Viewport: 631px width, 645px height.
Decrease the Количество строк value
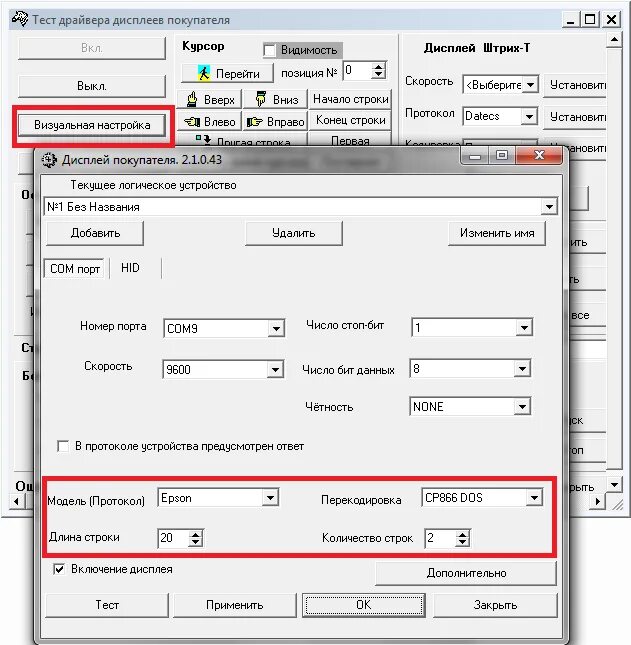(462, 542)
